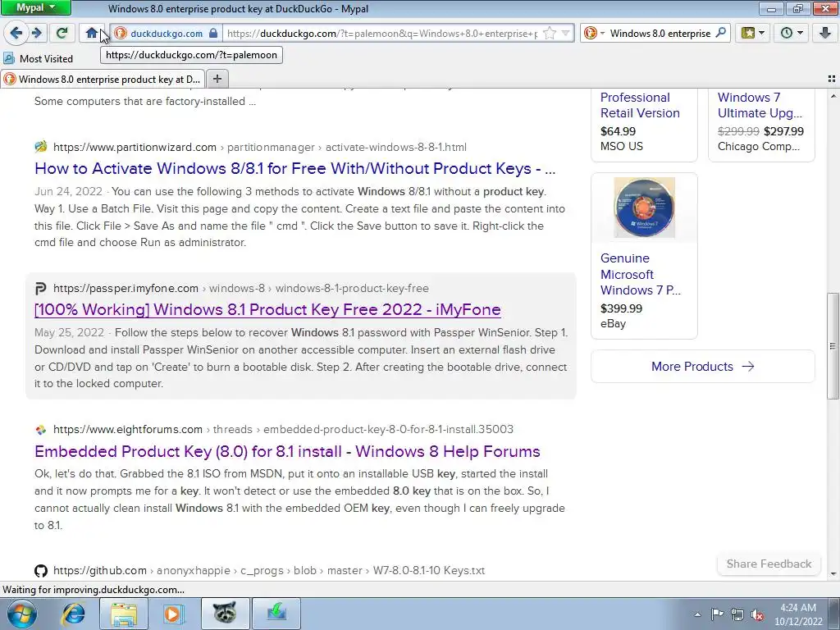Click the github.com result URL
Image resolution: width=840 pixels, height=630 pixels.
(269, 571)
